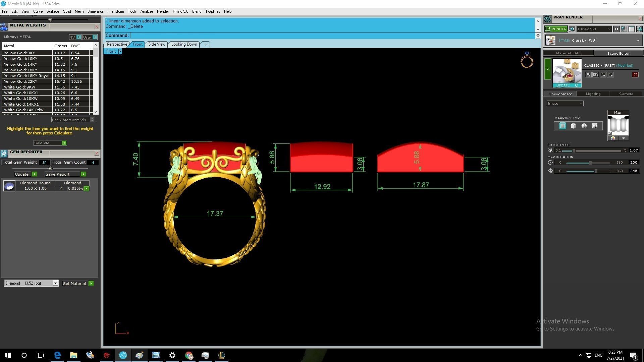The width and height of the screenshot is (644, 362).
Task: Toggle the GV library switch
Action: coord(75,37)
